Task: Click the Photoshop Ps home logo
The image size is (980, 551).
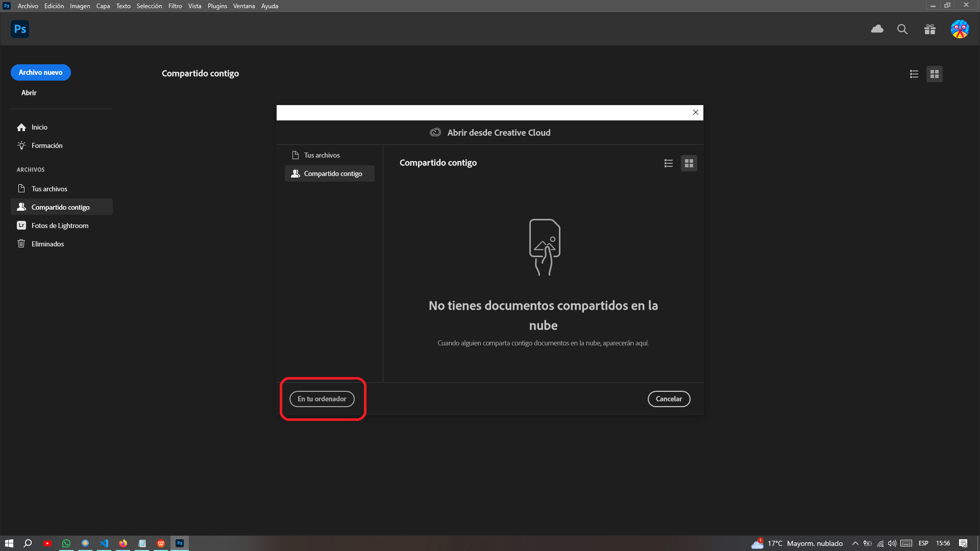Action: click(x=20, y=29)
